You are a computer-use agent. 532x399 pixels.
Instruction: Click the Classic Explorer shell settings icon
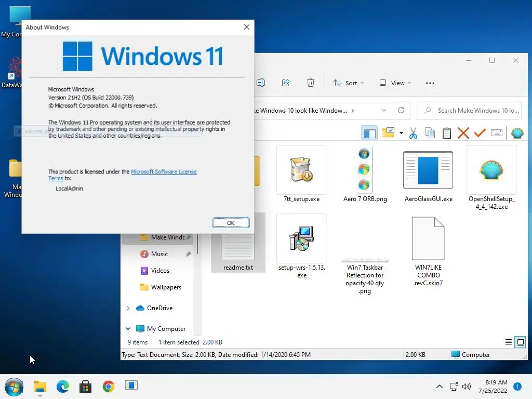click(x=517, y=133)
